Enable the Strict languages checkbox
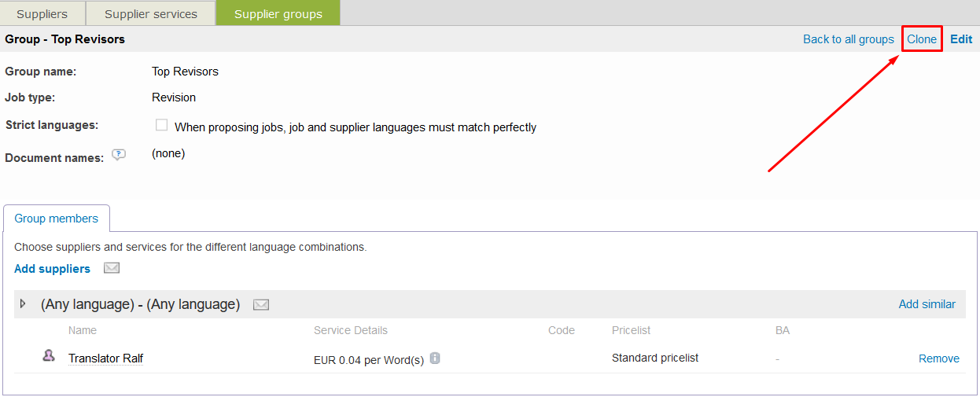 point(162,126)
